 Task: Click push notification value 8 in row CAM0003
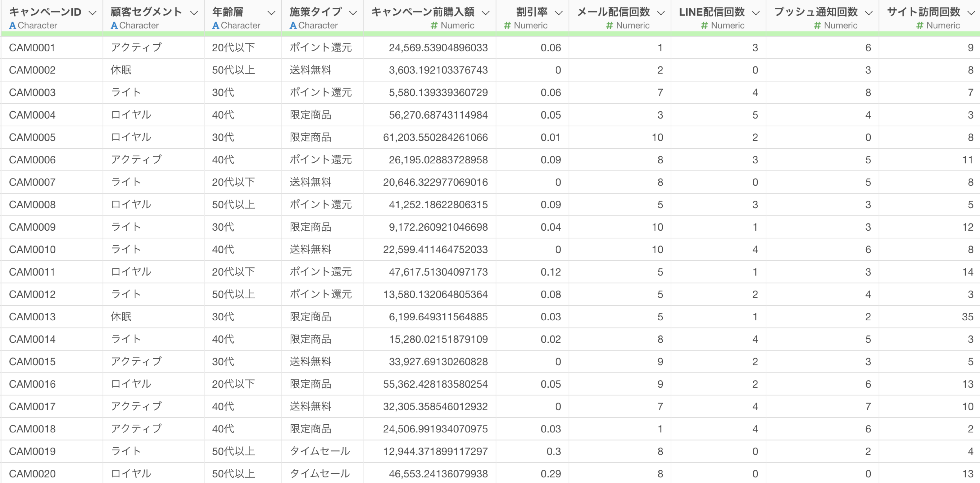pos(868,93)
